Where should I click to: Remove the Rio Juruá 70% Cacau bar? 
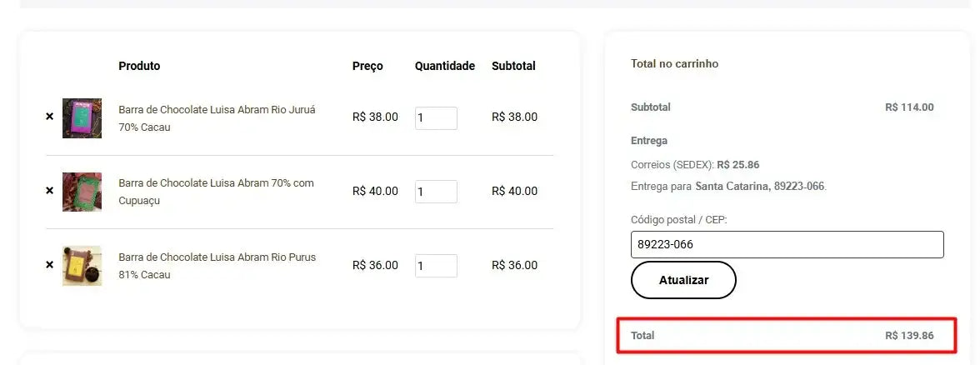pyautogui.click(x=49, y=117)
